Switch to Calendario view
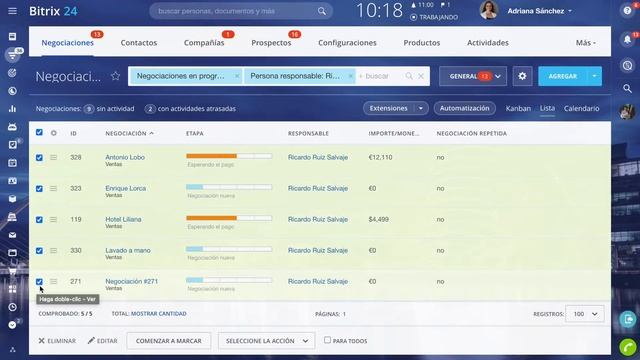Screen dimensions: 640x360 [582, 108]
